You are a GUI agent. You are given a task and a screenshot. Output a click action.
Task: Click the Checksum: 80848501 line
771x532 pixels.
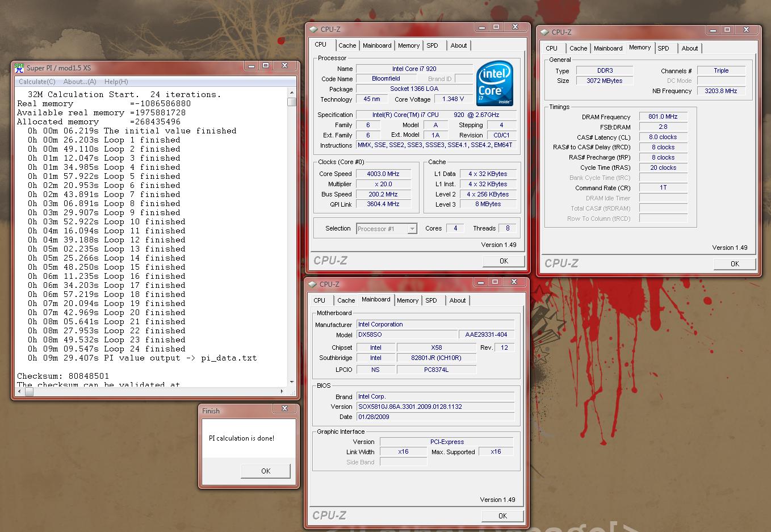click(x=63, y=376)
